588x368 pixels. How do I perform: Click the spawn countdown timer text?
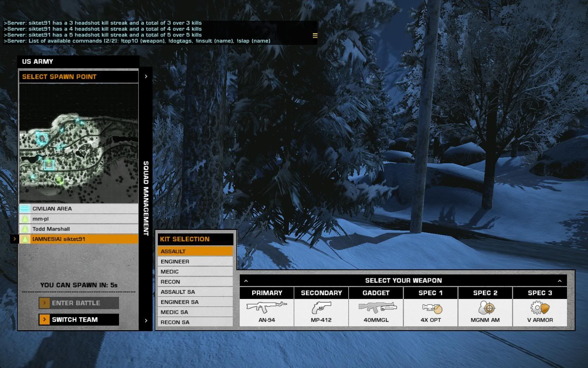(79, 285)
